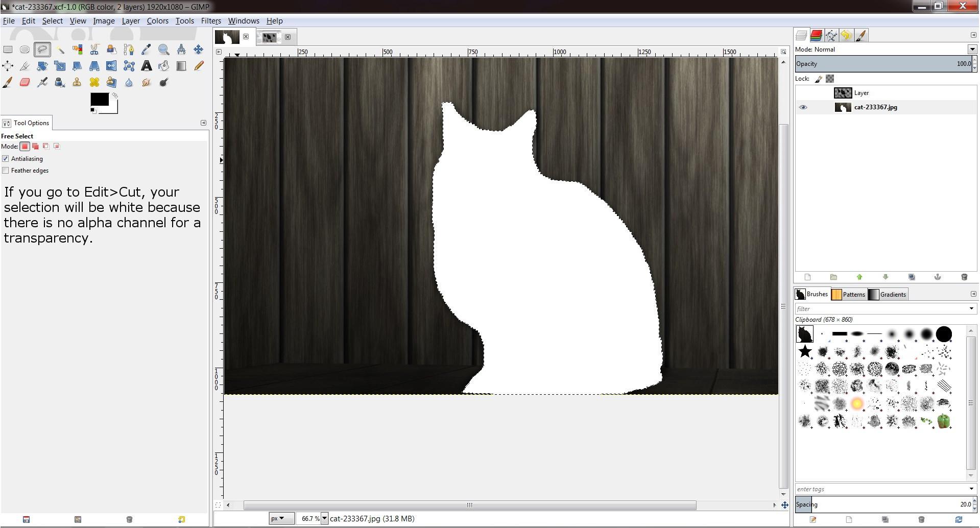Set selection mode to replace current selection

point(25,147)
